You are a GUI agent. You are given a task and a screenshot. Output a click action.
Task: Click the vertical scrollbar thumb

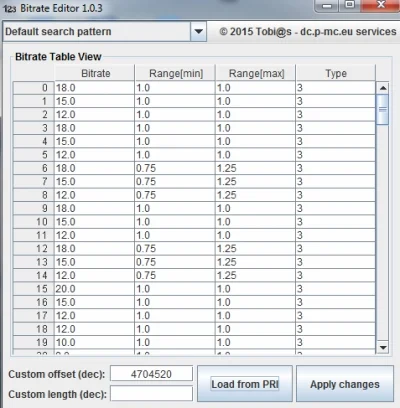tap(383, 109)
